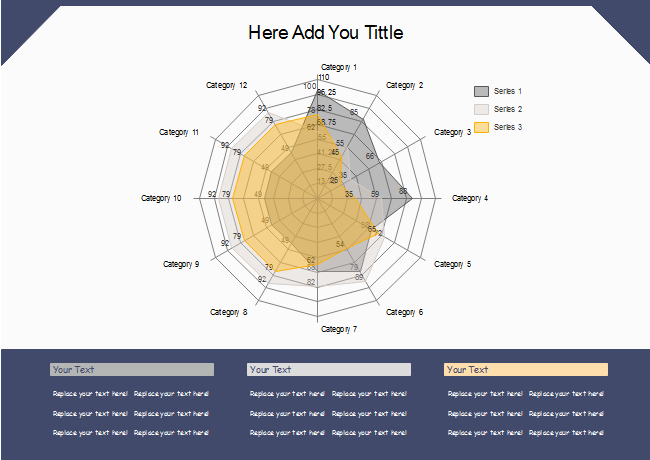
Task: Click the Series 1 gray legend swatch
Action: [481, 91]
